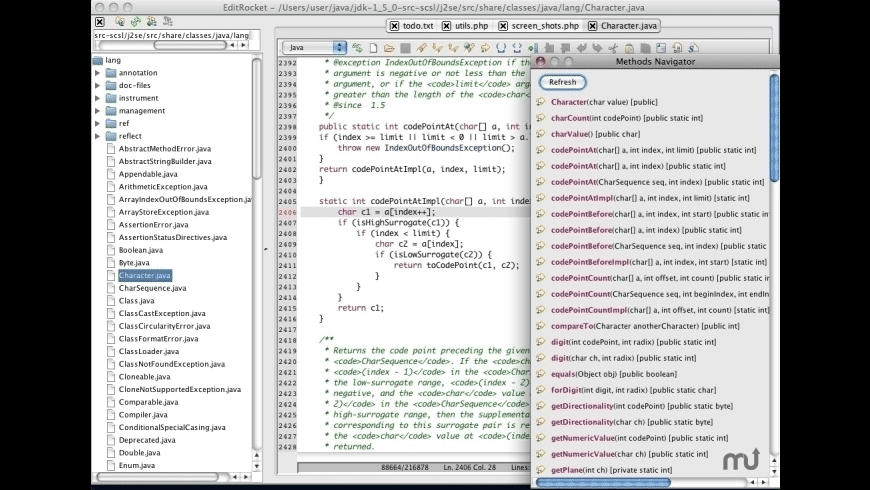Jump to equals(Object obj) method
Screen dimensions: 870x490
[x=614, y=374]
